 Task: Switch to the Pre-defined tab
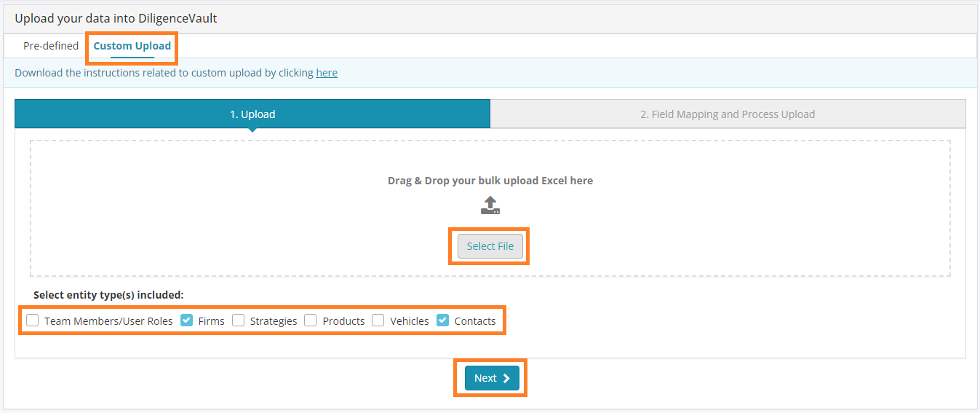pyautogui.click(x=51, y=46)
